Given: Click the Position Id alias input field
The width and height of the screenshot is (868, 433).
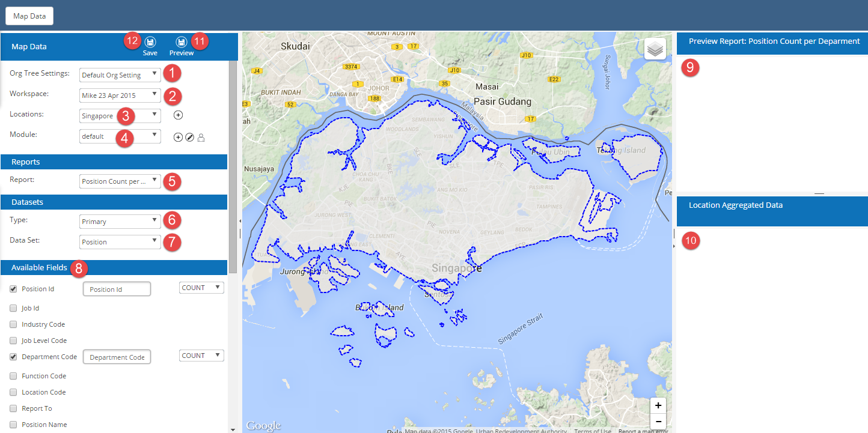Looking at the screenshot, I should 117,289.
